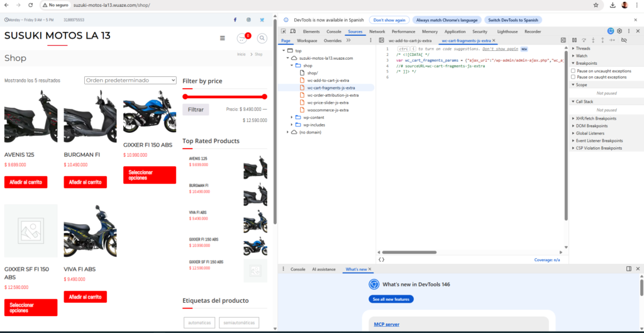
Task: Open the navigator pane three-dot menu
Action: (370, 40)
